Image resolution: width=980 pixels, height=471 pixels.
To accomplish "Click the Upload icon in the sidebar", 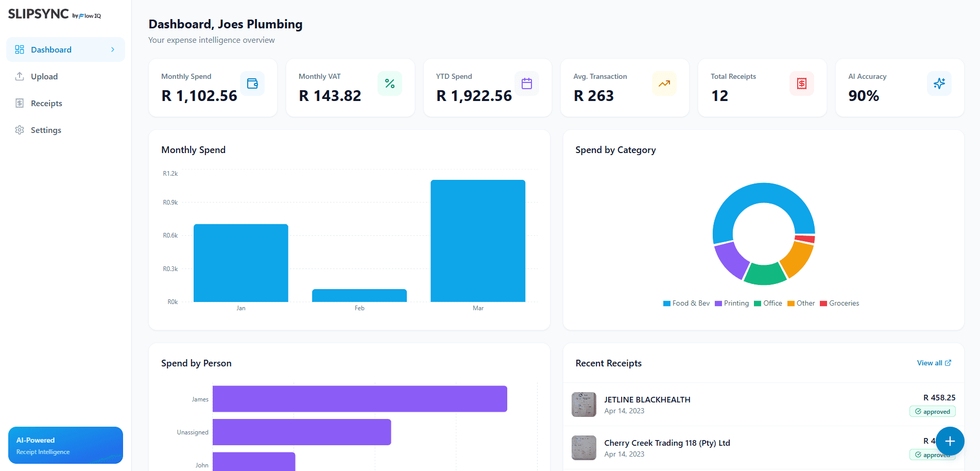I will coord(19,76).
